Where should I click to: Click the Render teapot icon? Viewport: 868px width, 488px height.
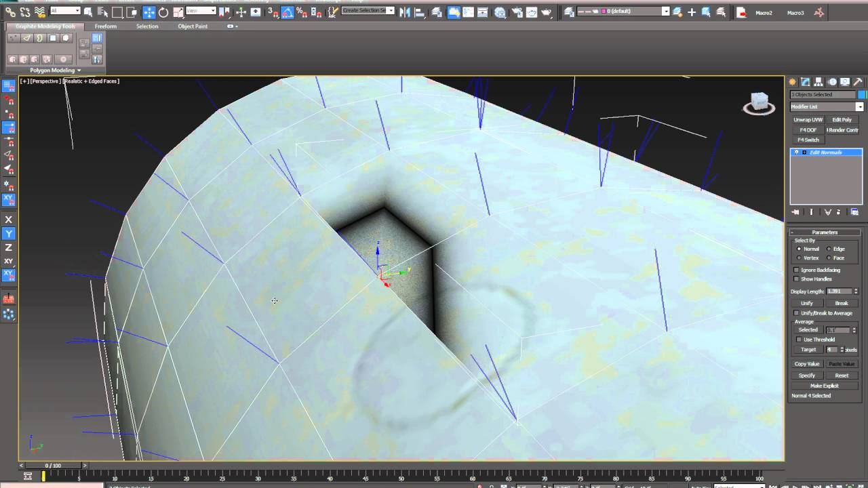pyautogui.click(x=547, y=12)
